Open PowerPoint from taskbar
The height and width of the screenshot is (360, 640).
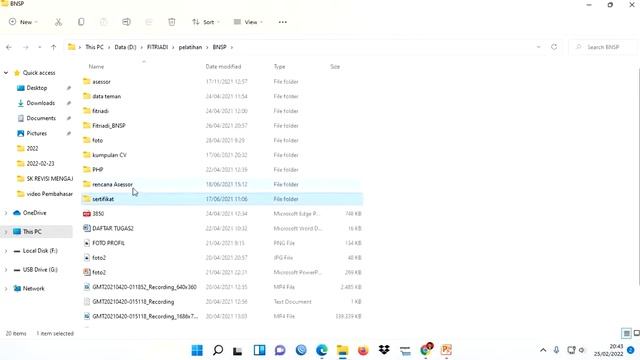[x=447, y=350]
